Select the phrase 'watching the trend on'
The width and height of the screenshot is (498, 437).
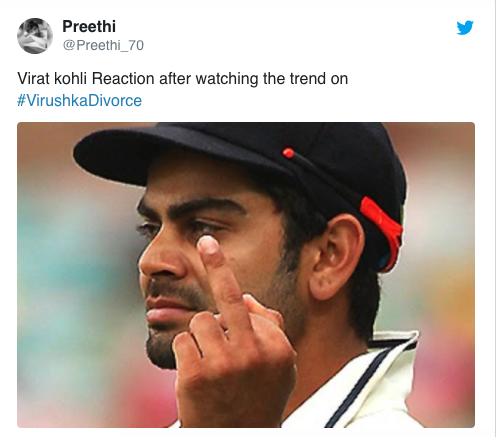pos(271,79)
